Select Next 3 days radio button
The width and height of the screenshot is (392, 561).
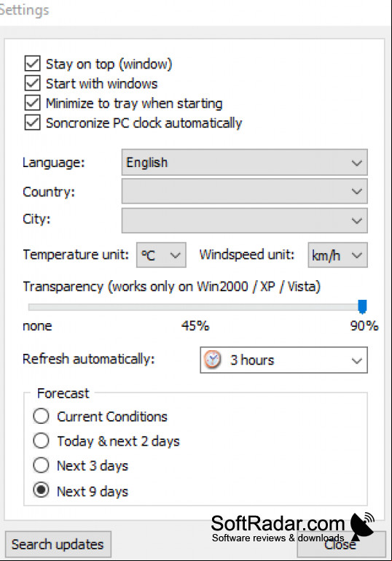(x=41, y=465)
